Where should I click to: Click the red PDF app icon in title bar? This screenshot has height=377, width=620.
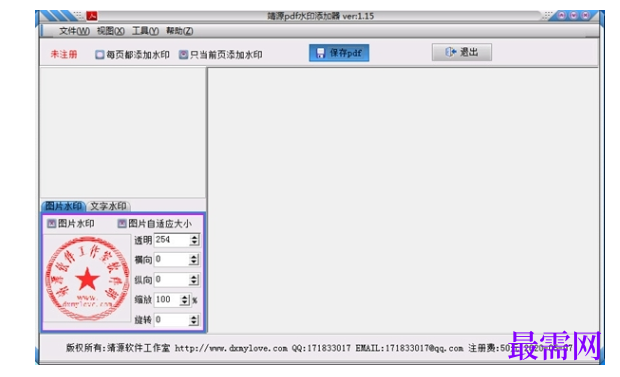tap(92, 16)
